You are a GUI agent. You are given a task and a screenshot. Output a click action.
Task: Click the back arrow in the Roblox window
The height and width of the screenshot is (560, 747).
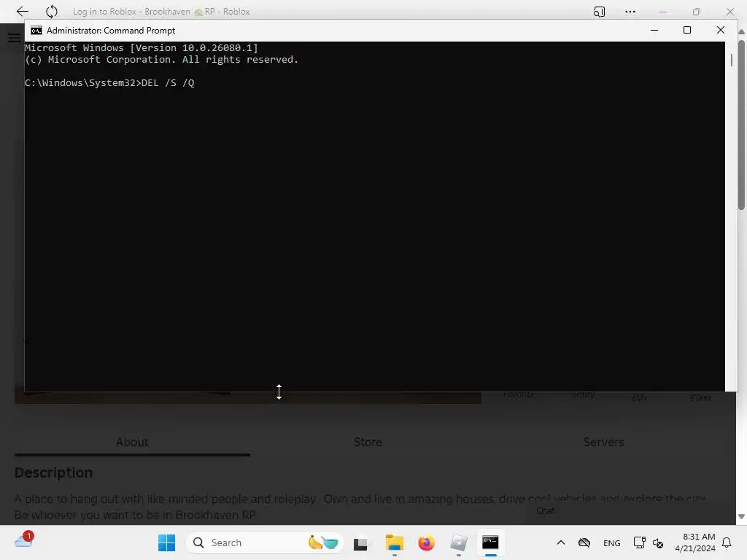tap(23, 12)
